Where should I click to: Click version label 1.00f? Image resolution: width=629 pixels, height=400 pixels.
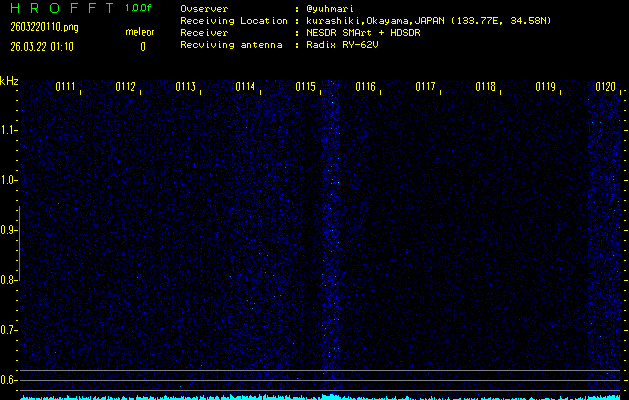tap(138, 8)
